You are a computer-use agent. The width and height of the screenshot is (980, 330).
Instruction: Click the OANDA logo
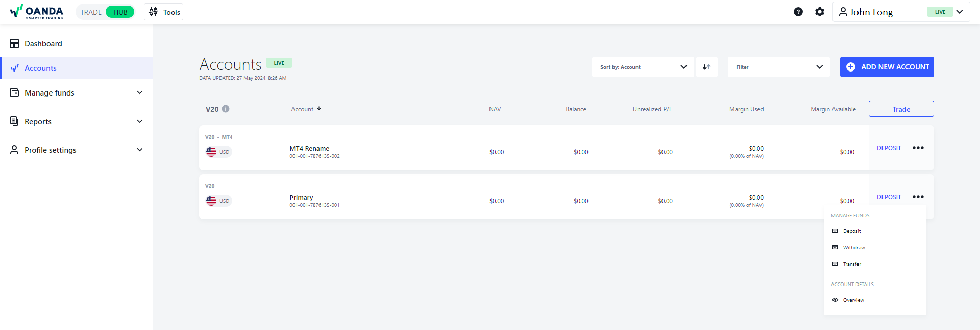(x=37, y=12)
